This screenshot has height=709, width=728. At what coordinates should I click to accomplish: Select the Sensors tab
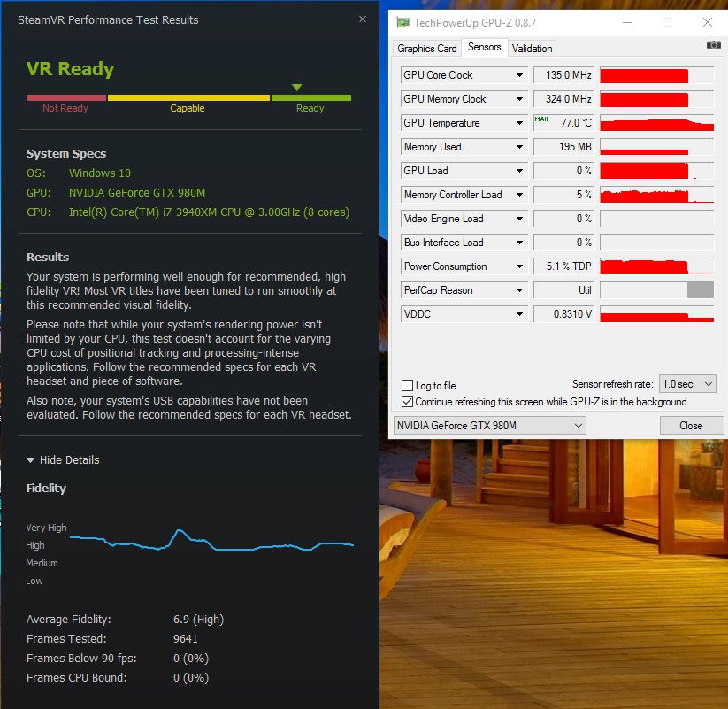point(484,47)
